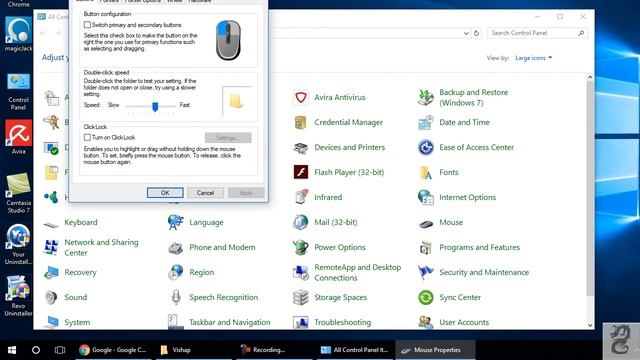
Task: Select the Revo Uninstaller desktop icon
Action: [x=18, y=296]
